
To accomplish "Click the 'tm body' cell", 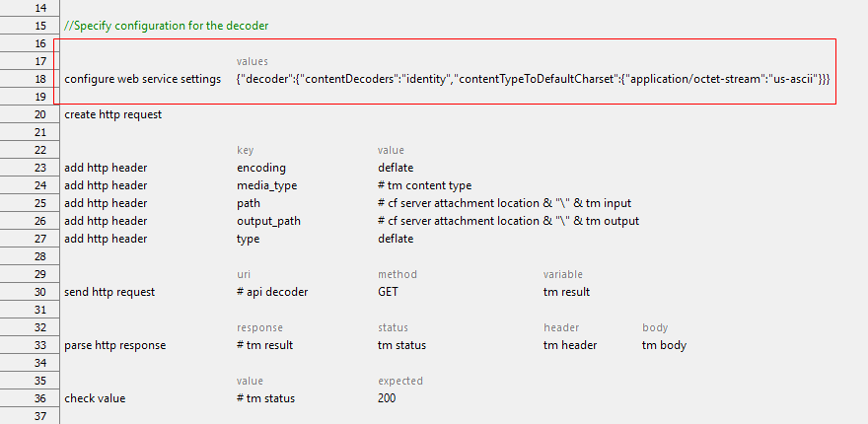I will [x=664, y=345].
